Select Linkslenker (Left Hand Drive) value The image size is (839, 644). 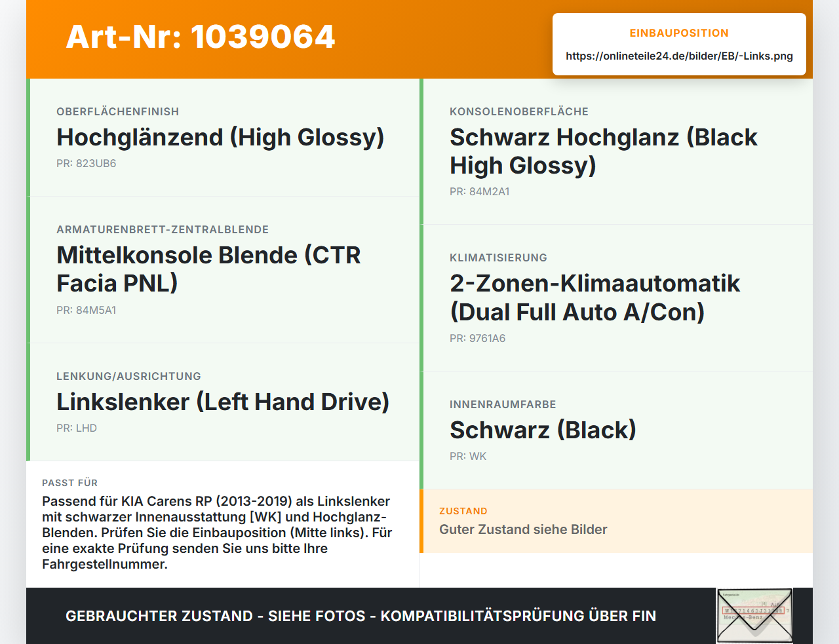coord(223,402)
